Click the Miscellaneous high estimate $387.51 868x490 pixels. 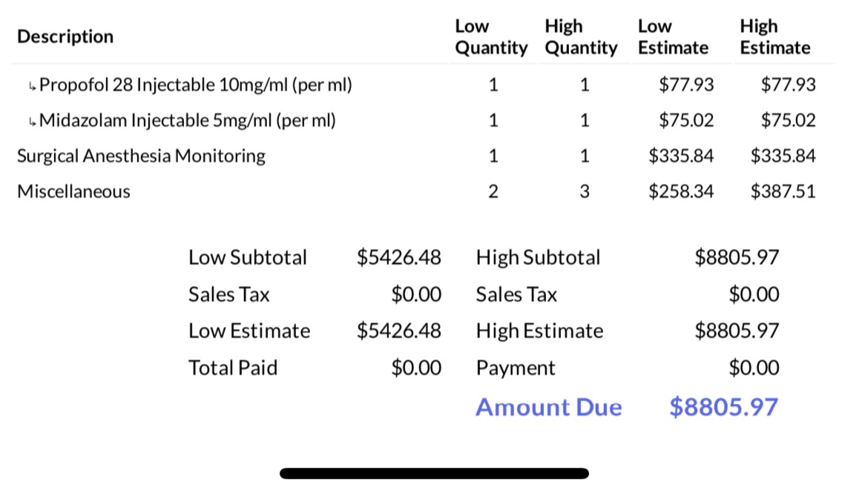click(x=783, y=191)
